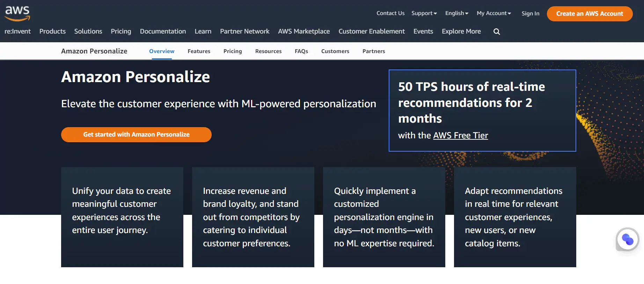This screenshot has height=284, width=644.
Task: Open the chat assistant bubble icon
Action: click(628, 239)
